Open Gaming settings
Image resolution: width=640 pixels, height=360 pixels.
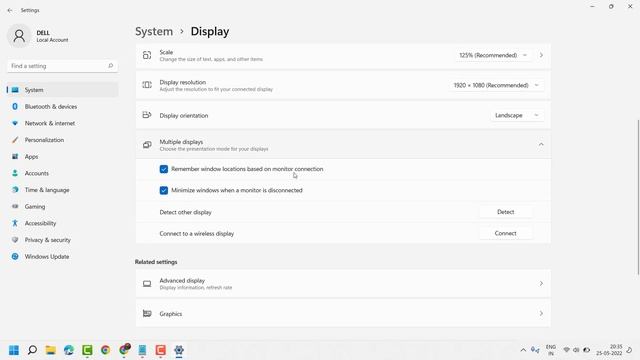(x=62, y=207)
